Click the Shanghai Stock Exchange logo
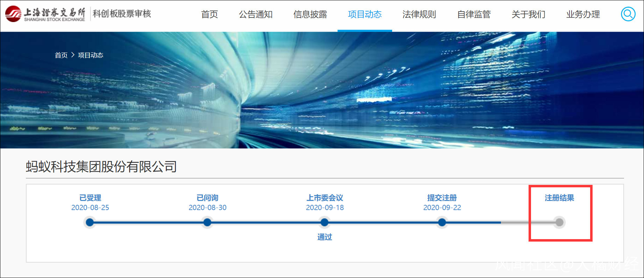644x278 pixels. point(45,14)
